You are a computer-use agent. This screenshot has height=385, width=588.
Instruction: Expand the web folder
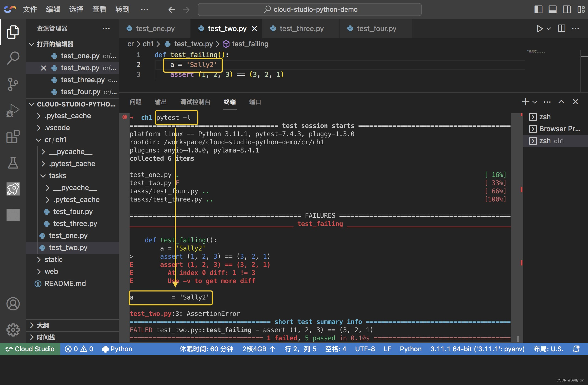pyautogui.click(x=72, y=272)
